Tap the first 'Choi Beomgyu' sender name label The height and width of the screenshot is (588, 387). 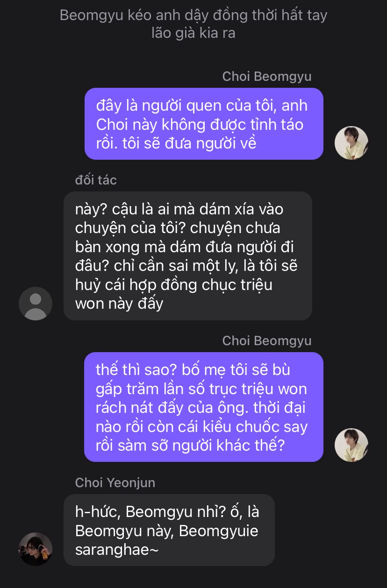click(267, 76)
